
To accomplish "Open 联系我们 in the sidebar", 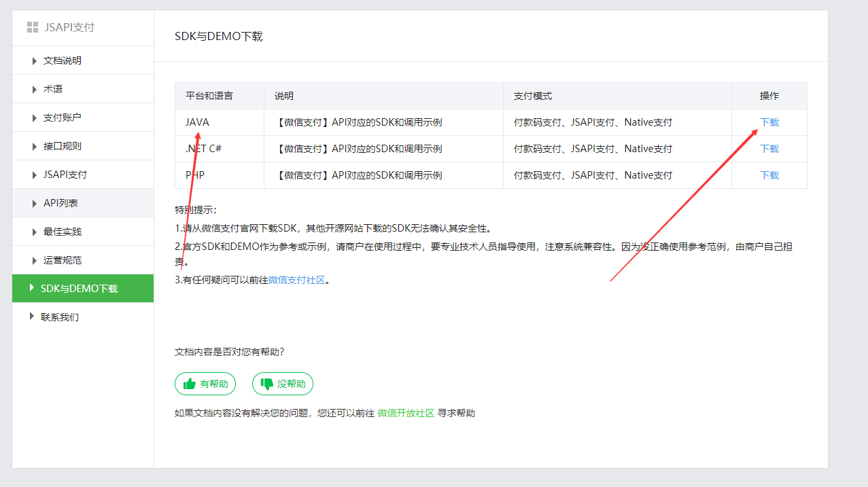I will 83,317.
